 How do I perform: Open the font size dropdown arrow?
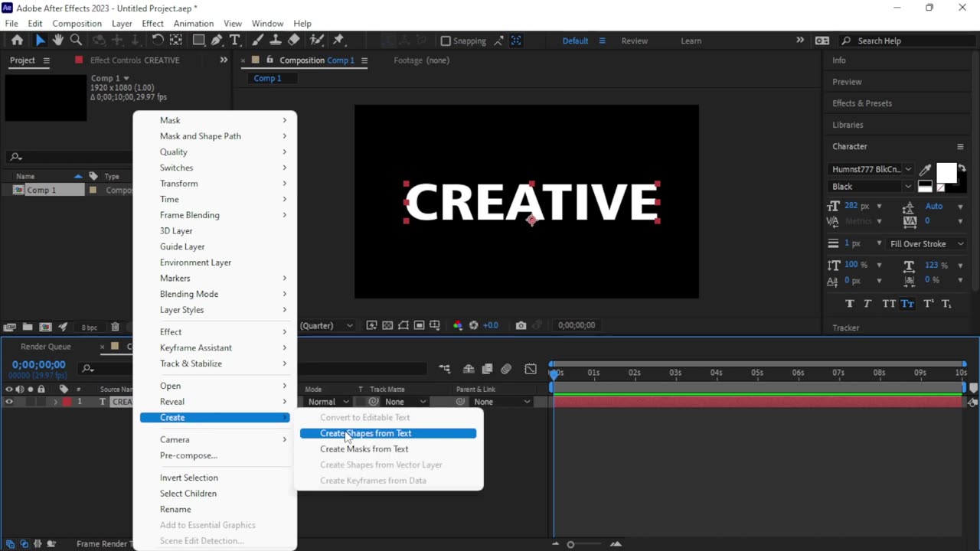point(879,206)
